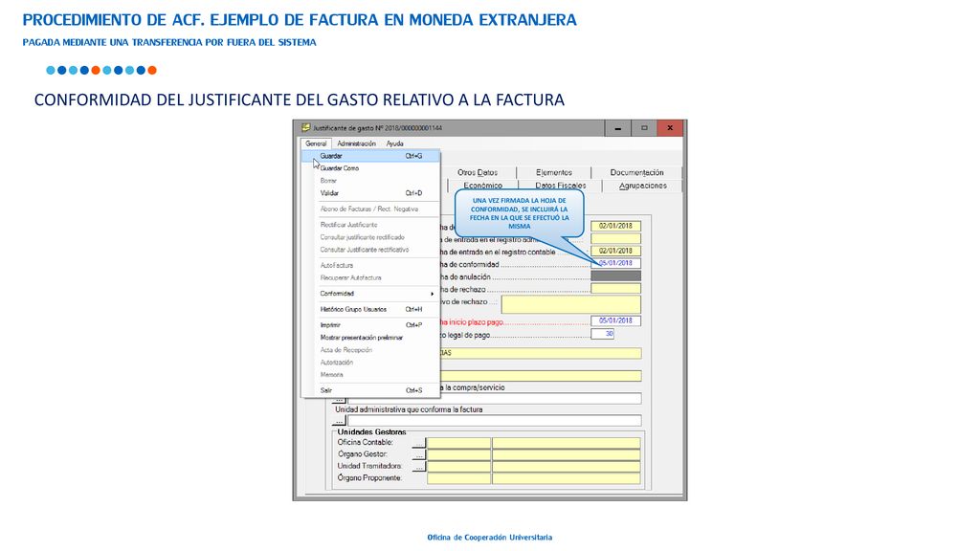Open browse button for Órgano Gestor
The width and height of the screenshot is (980, 551).
(419, 454)
